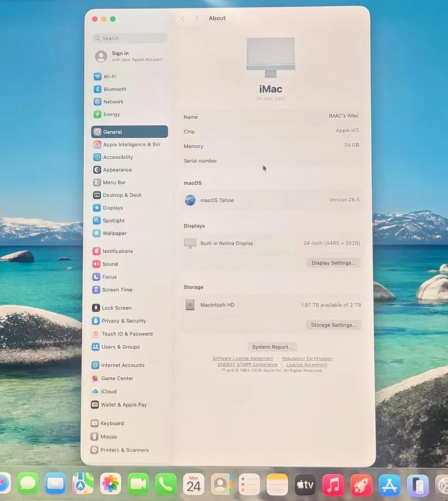Click Built-in Retina Display row
Viewport: 448px width, 501px height.
pyautogui.click(x=272, y=243)
